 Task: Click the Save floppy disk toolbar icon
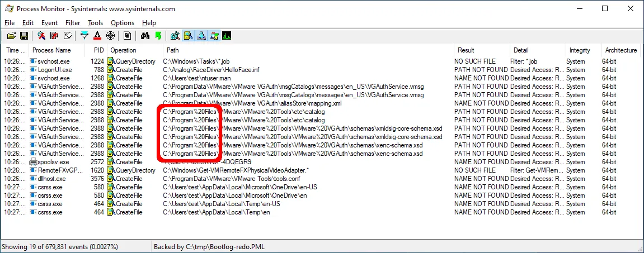click(24, 36)
